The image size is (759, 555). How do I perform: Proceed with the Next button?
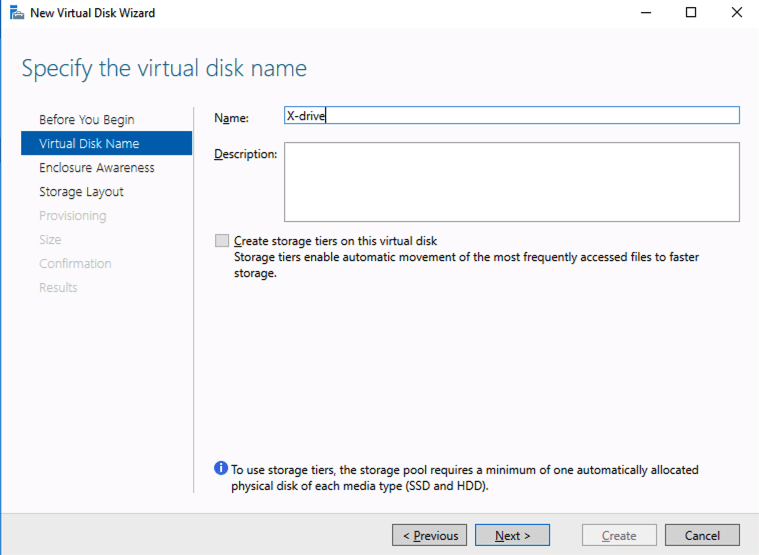click(x=512, y=536)
